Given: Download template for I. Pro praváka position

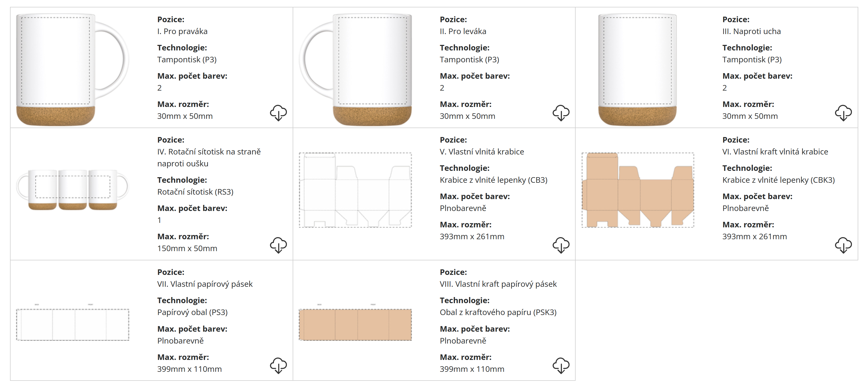Looking at the screenshot, I should [278, 112].
